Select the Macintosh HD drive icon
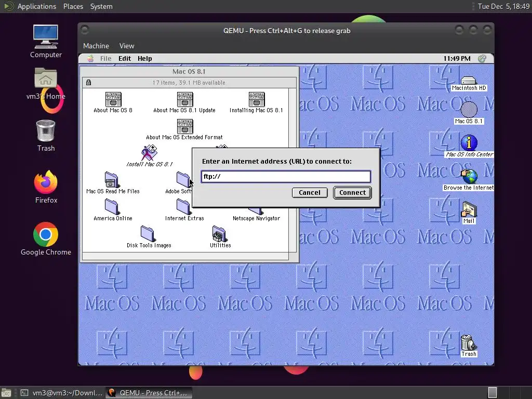This screenshot has height=399, width=532. pos(469,81)
